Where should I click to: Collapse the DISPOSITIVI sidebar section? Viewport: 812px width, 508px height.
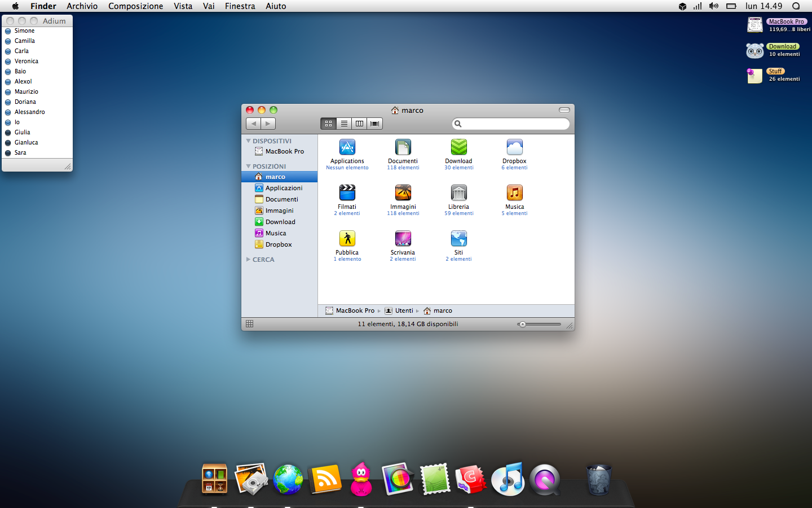pos(248,141)
